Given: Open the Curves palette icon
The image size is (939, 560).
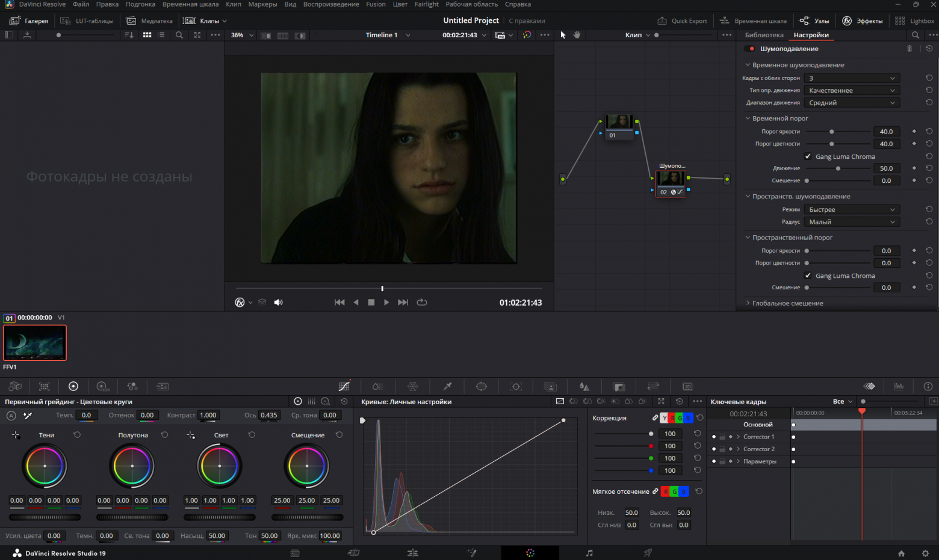Looking at the screenshot, I should coord(344,386).
